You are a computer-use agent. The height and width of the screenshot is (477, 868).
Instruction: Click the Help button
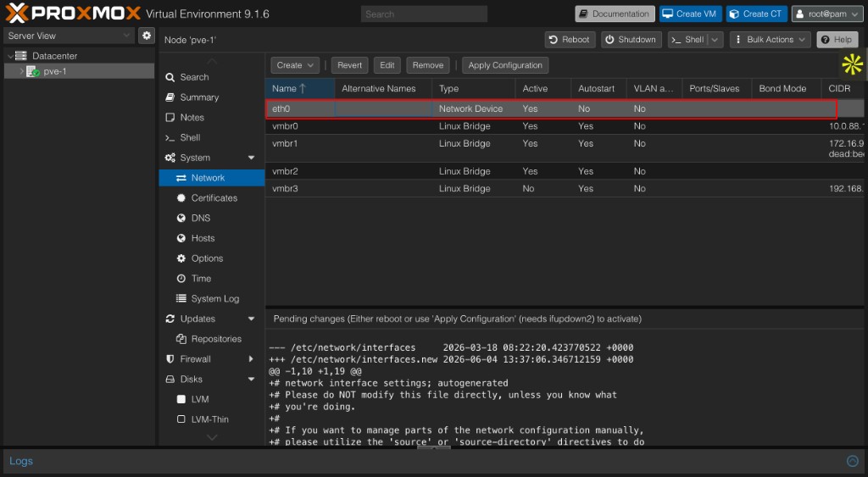click(837, 40)
